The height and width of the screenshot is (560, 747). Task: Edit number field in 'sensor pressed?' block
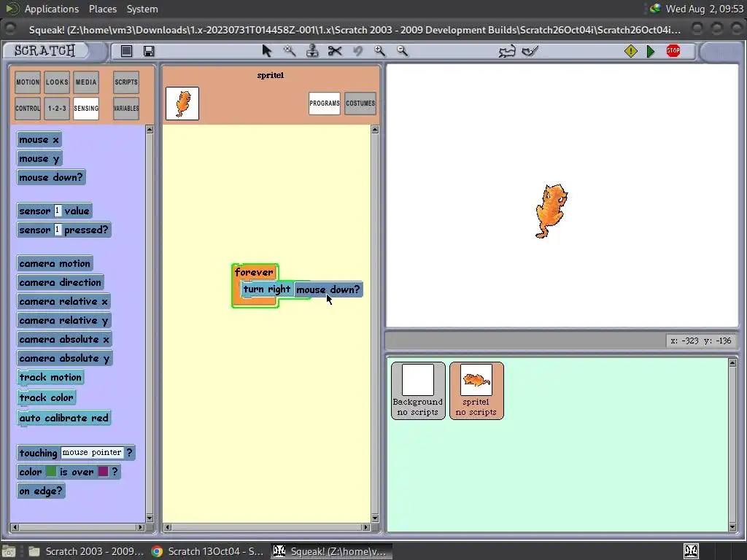click(58, 230)
